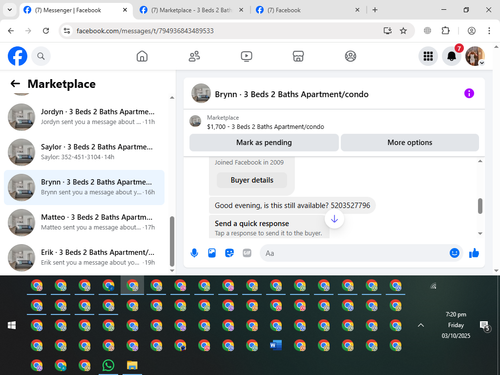The height and width of the screenshot is (375, 500).
Task: Open the Windows notification center
Action: pos(484,325)
